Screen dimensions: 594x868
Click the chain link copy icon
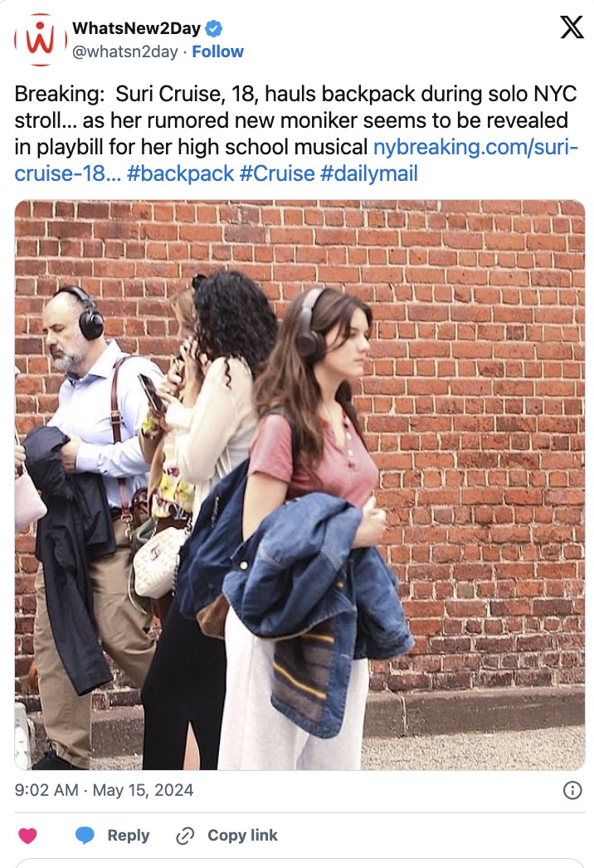point(185,836)
